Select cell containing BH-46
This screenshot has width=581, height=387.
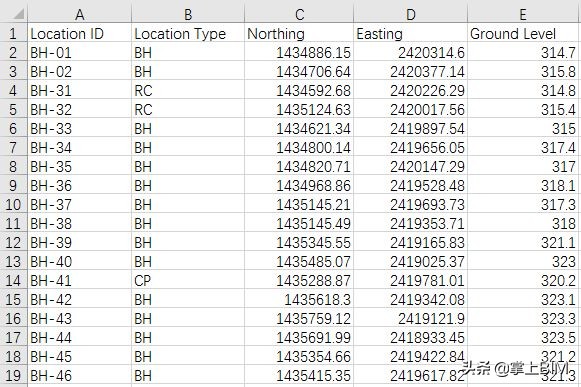79,375
